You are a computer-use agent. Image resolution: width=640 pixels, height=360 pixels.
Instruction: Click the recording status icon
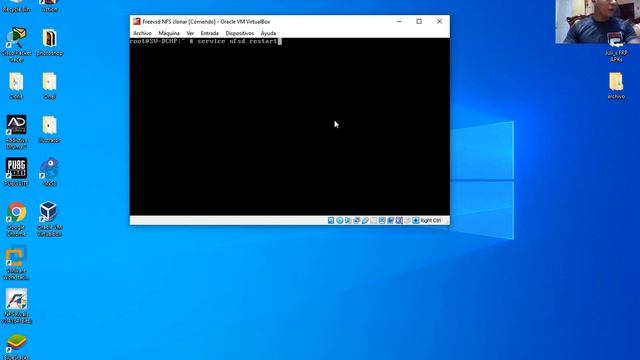(x=391, y=220)
